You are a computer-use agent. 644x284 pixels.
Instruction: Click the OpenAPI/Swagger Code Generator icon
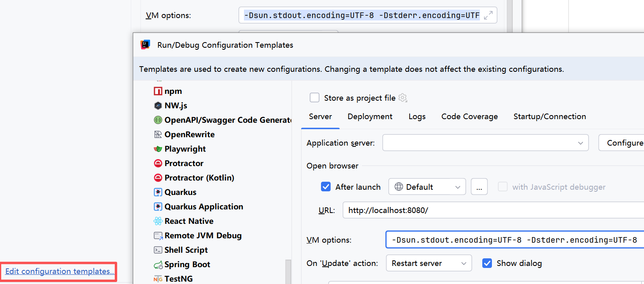pos(158,120)
